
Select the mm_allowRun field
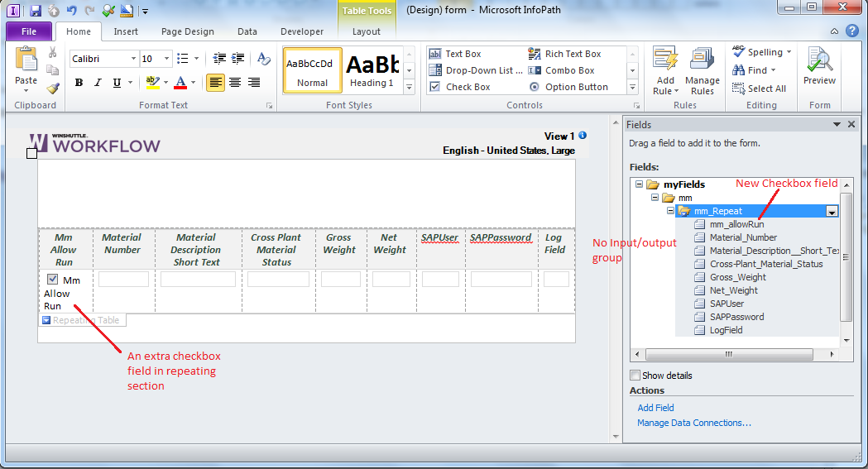click(x=736, y=224)
